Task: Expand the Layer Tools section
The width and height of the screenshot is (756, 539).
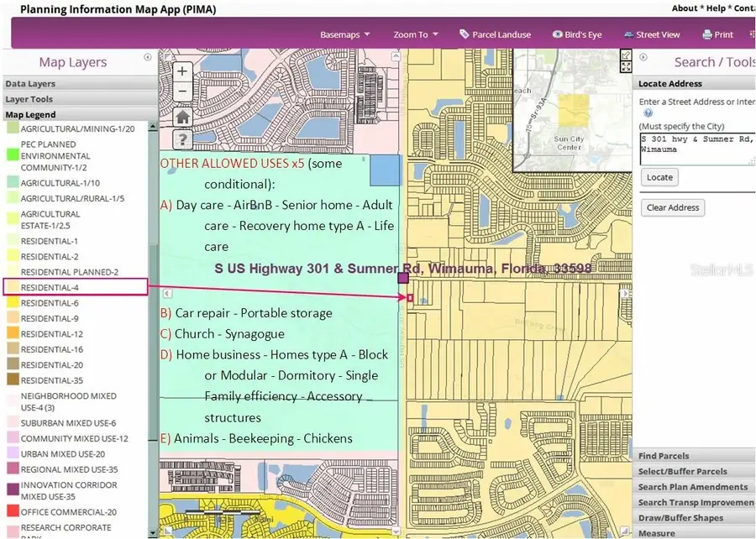Action: coord(29,99)
